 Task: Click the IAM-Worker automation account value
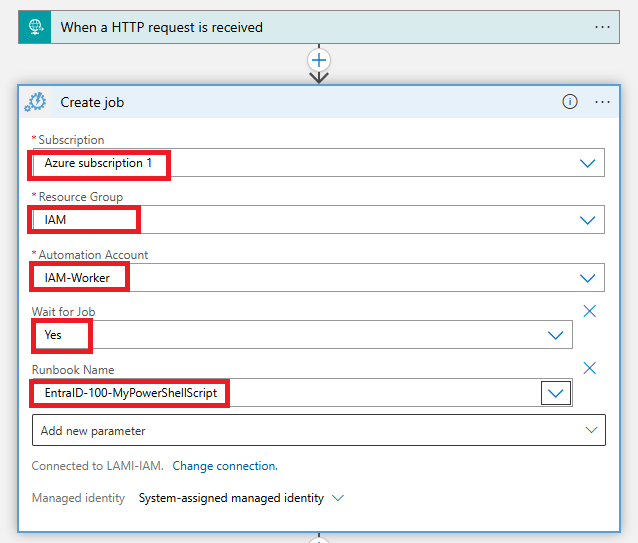click(77, 278)
